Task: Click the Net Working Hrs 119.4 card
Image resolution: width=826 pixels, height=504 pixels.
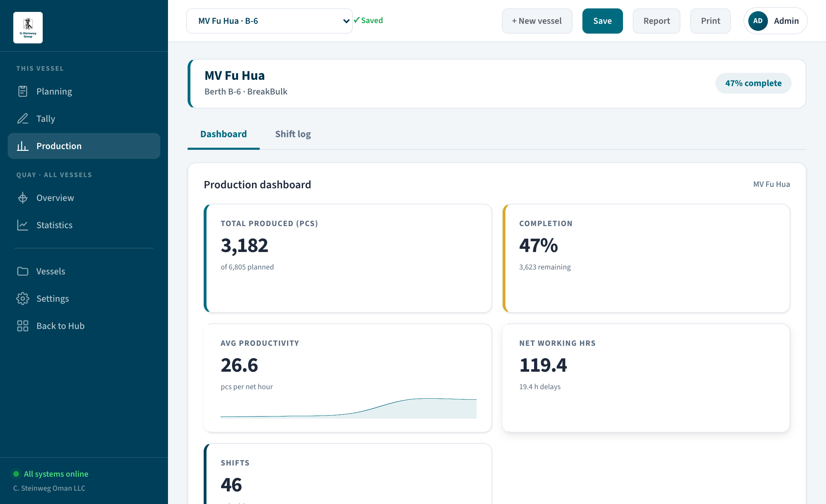Action: 646,378
